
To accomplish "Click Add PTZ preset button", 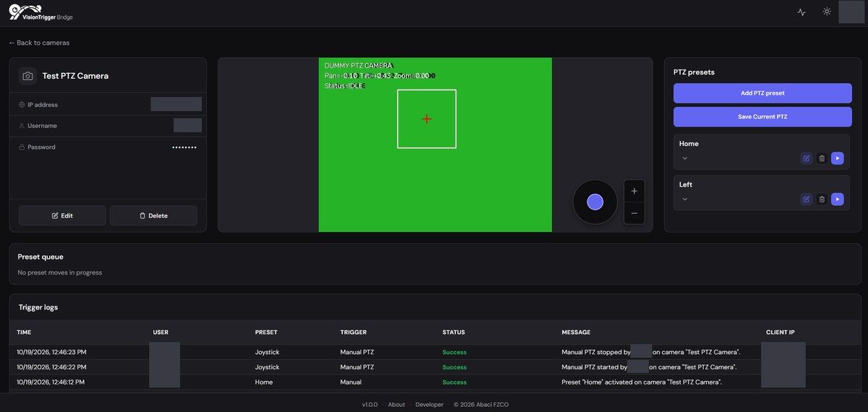I will (762, 93).
